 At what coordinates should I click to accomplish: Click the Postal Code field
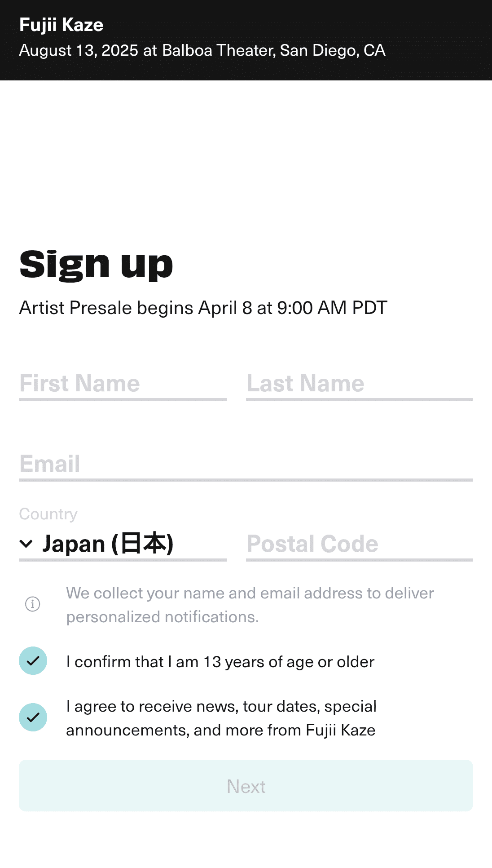[359, 544]
